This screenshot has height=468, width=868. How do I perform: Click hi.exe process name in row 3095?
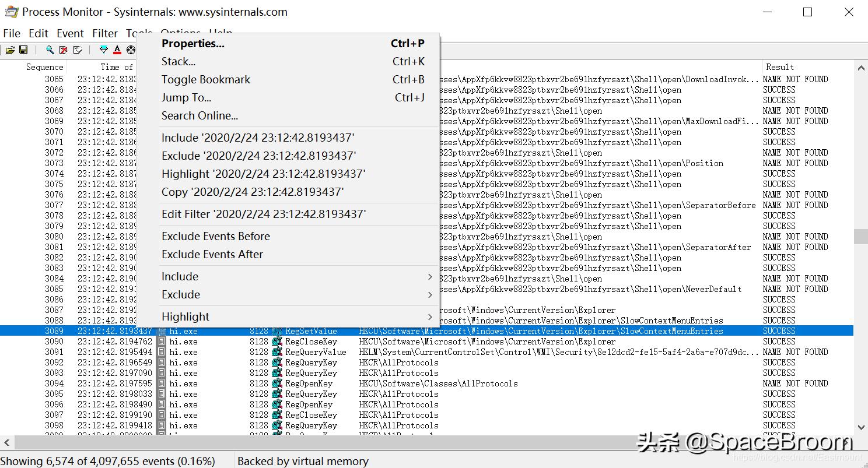[183, 394]
